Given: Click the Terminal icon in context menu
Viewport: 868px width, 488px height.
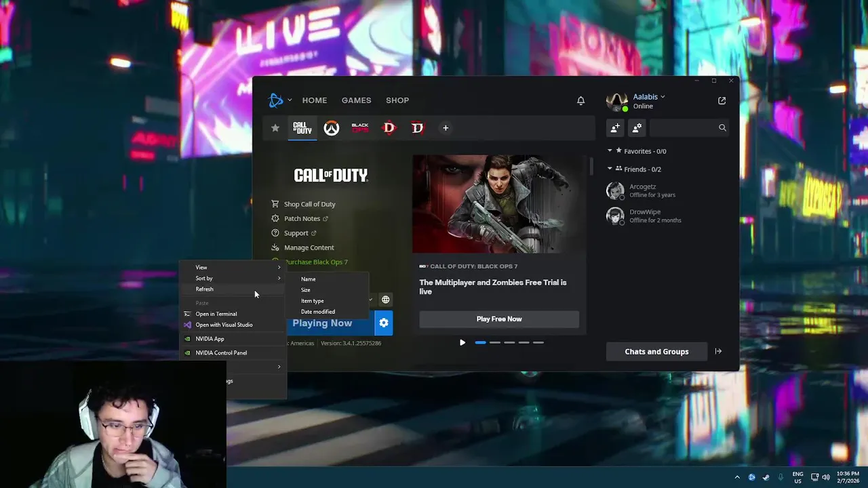Looking at the screenshot, I should tap(188, 314).
